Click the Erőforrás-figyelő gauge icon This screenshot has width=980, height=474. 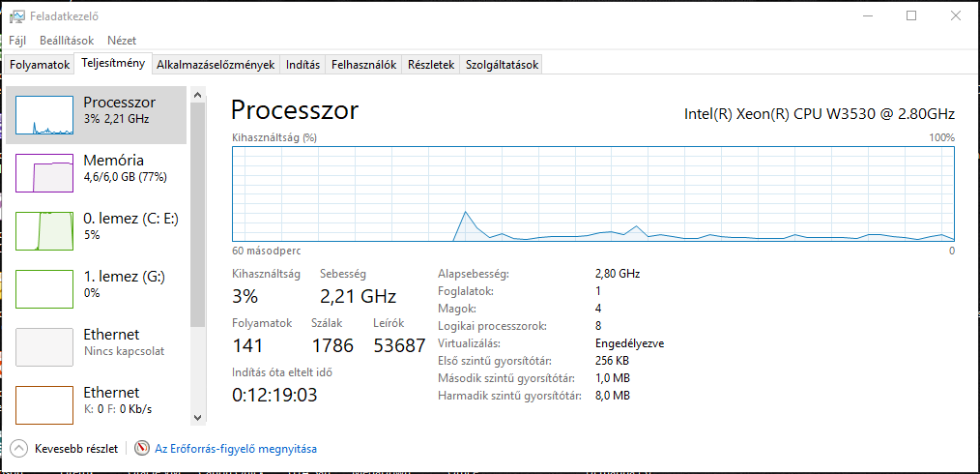[x=143, y=448]
